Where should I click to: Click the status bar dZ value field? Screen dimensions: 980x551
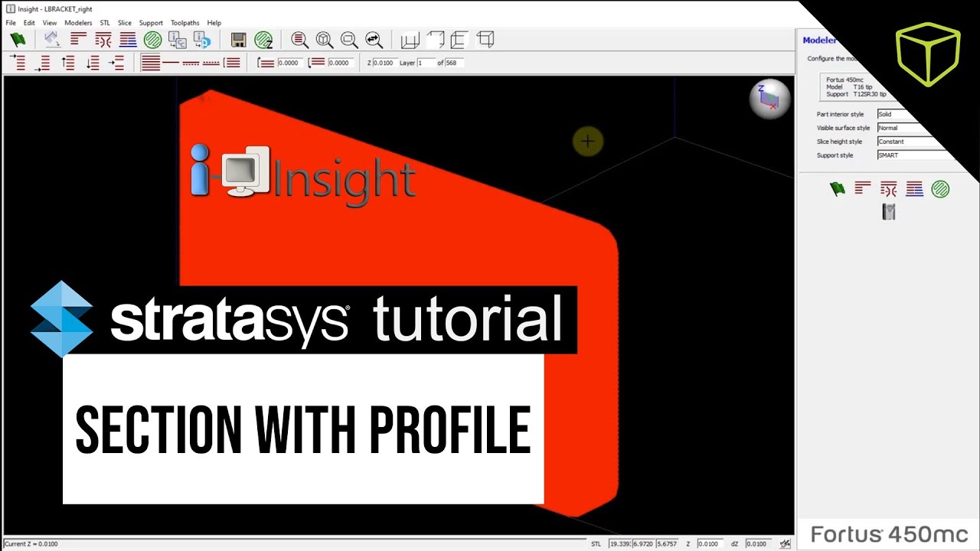(x=757, y=544)
